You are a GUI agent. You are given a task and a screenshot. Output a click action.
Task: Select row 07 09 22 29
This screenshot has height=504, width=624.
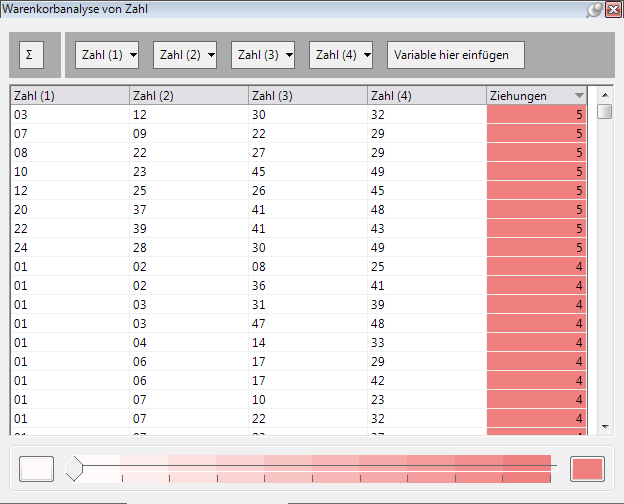tap(298, 134)
